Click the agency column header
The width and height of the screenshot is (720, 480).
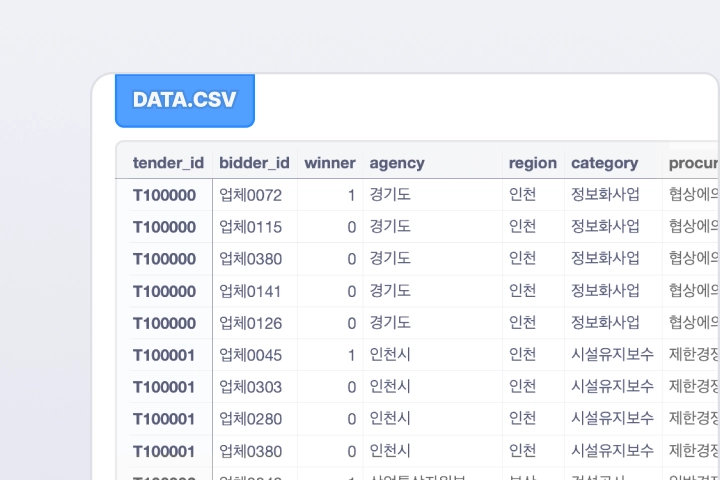(x=397, y=163)
